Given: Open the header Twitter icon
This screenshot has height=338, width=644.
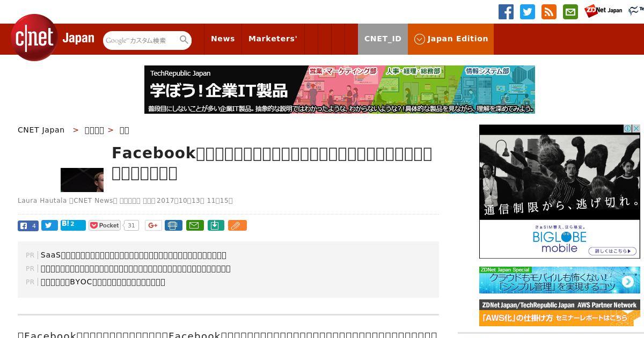Looking at the screenshot, I should (x=528, y=12).
